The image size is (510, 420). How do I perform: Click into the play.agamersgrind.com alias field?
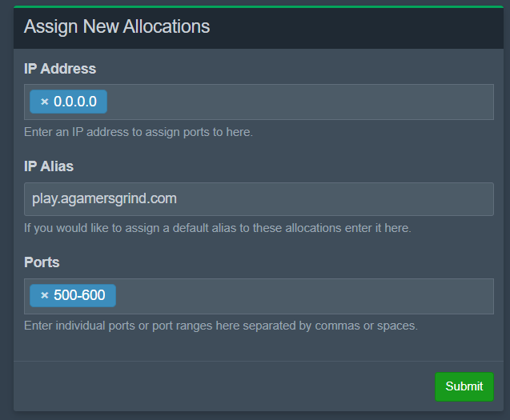258,198
